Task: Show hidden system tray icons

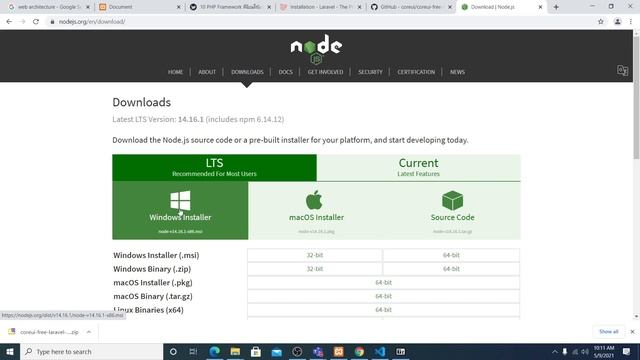Action: pyautogui.click(x=555, y=351)
